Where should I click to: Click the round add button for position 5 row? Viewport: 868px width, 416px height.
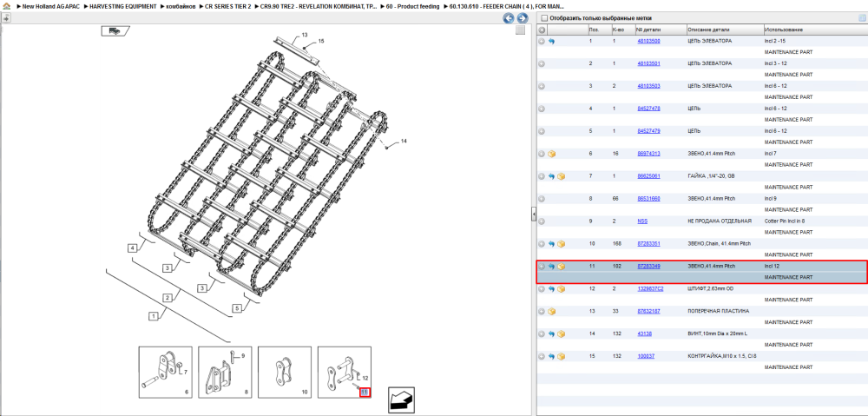(x=542, y=131)
